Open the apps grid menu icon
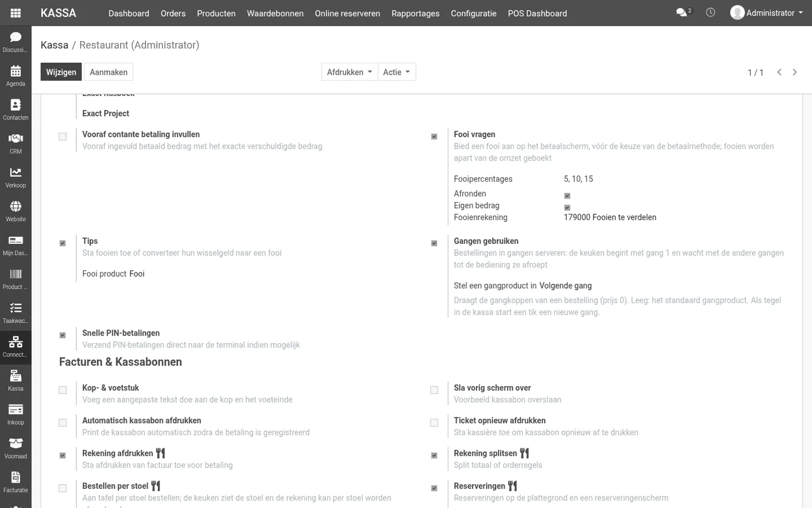812x508 pixels. pyautogui.click(x=16, y=13)
